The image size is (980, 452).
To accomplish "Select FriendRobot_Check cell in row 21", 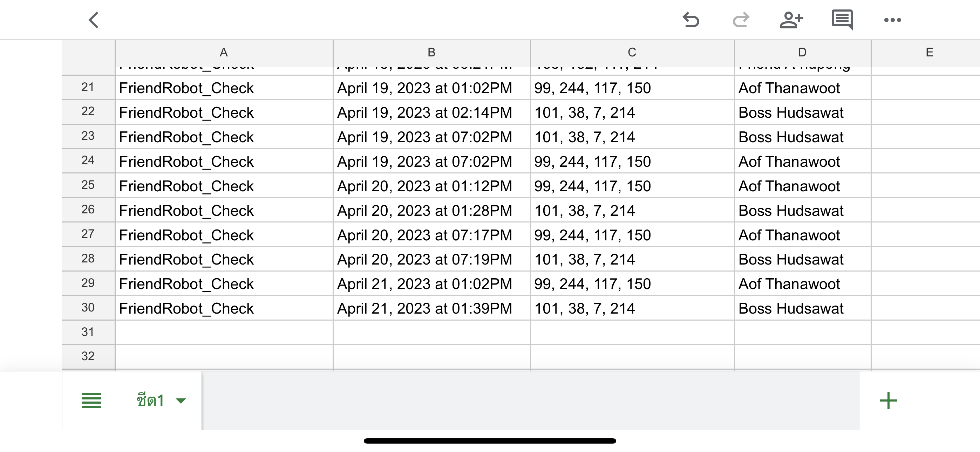I will (x=224, y=88).
